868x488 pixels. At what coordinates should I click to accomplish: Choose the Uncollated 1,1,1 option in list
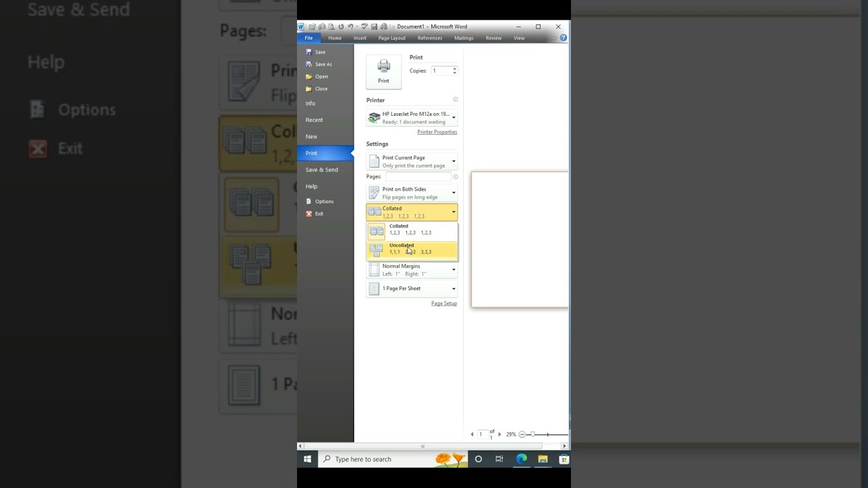412,250
